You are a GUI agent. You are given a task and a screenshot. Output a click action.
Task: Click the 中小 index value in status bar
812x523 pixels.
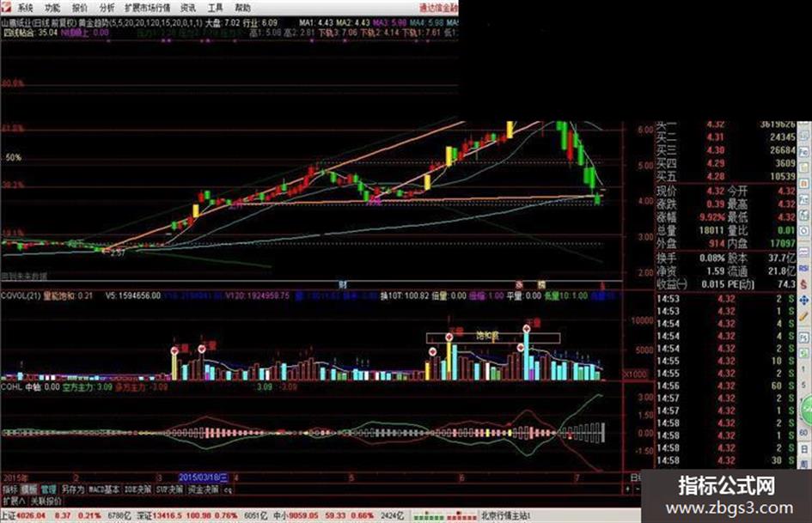303,516
